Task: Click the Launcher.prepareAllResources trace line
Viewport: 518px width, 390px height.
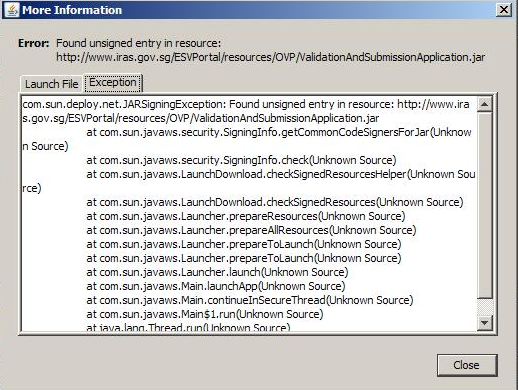Action: coord(251,230)
